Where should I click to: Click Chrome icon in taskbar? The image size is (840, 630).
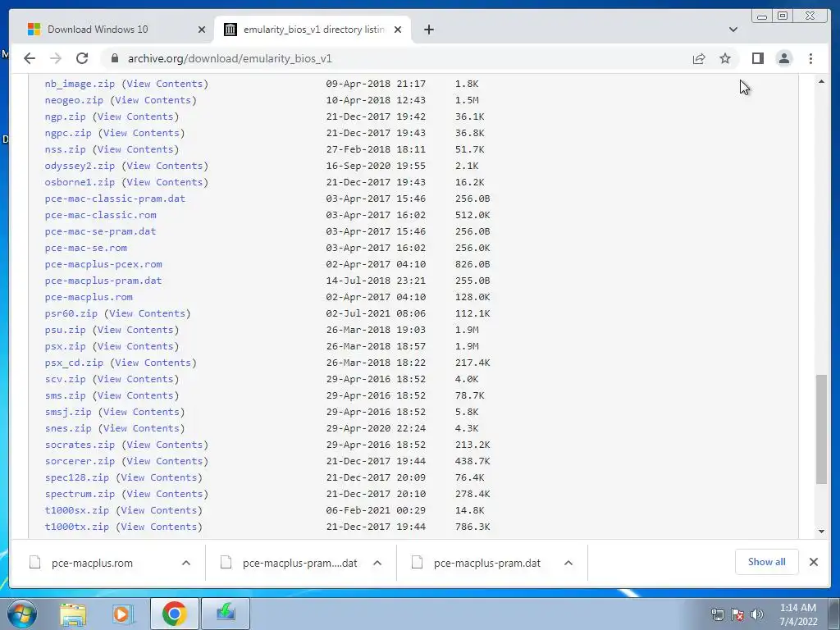point(174,614)
